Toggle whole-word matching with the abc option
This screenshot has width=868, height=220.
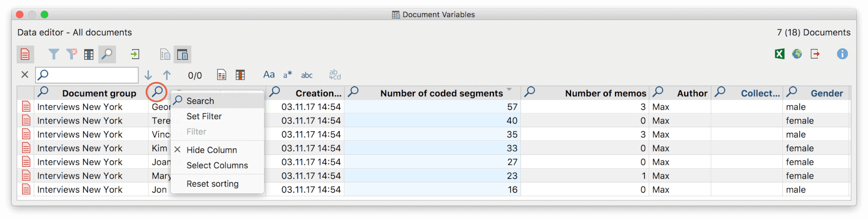pos(307,75)
